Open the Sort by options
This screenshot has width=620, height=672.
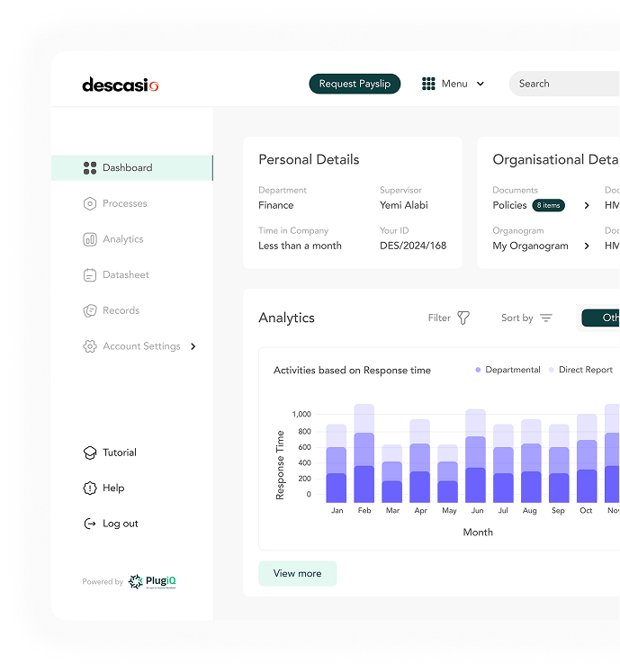point(526,318)
